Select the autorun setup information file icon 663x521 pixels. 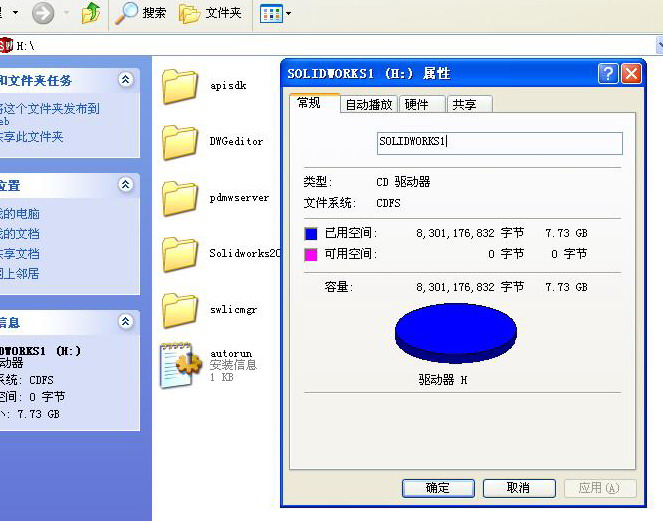[181, 366]
